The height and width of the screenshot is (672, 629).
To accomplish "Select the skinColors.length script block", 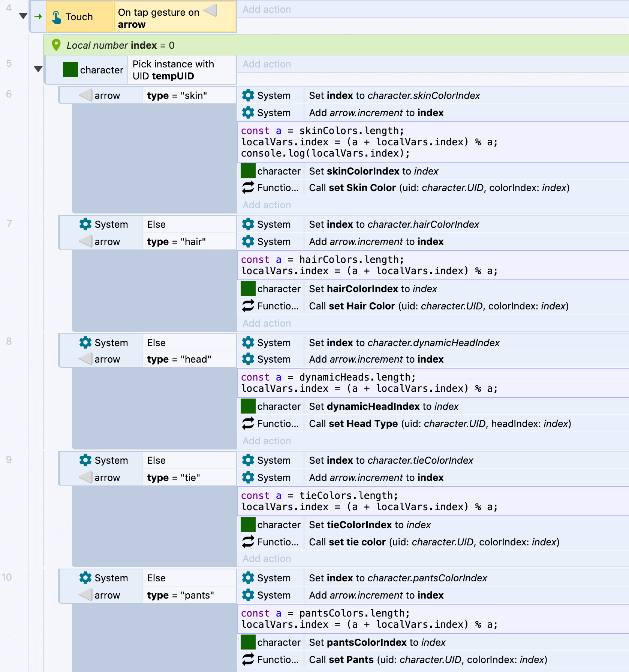I will point(433,142).
